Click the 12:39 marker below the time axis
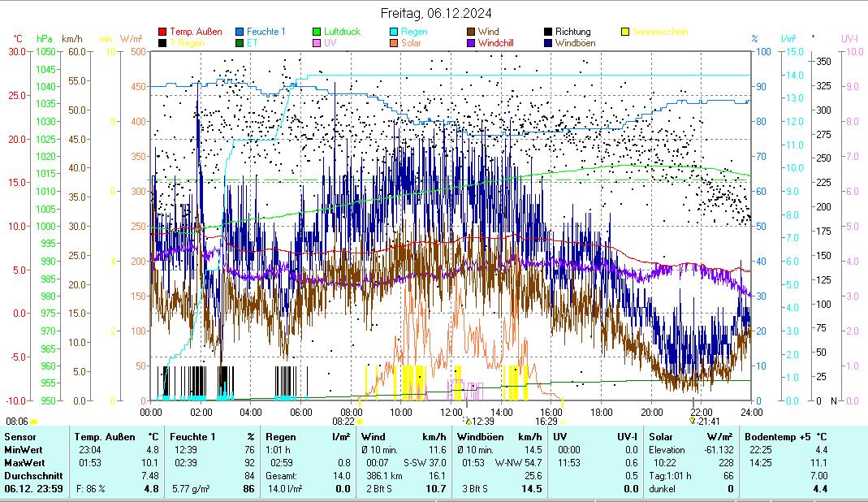Viewport: 868px width, 502px height. (468, 421)
